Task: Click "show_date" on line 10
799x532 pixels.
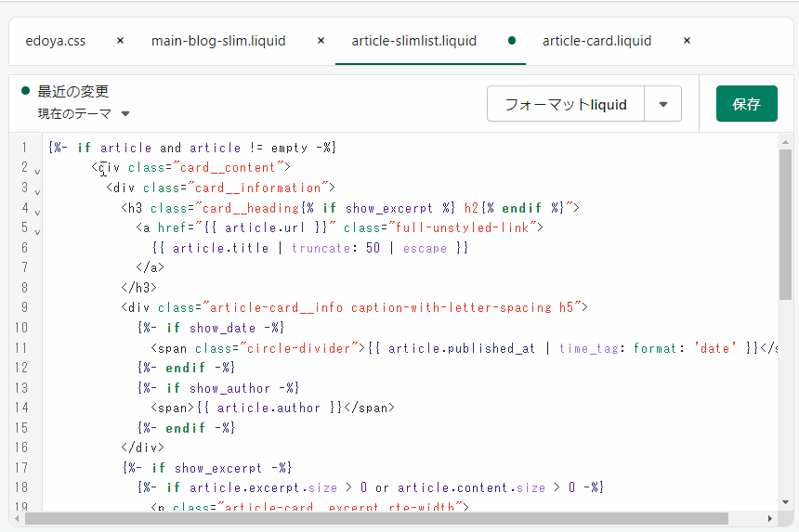Action: [222, 328]
